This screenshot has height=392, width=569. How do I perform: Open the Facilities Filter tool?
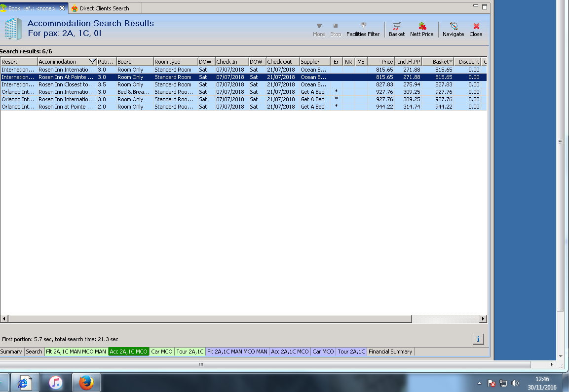(x=363, y=29)
